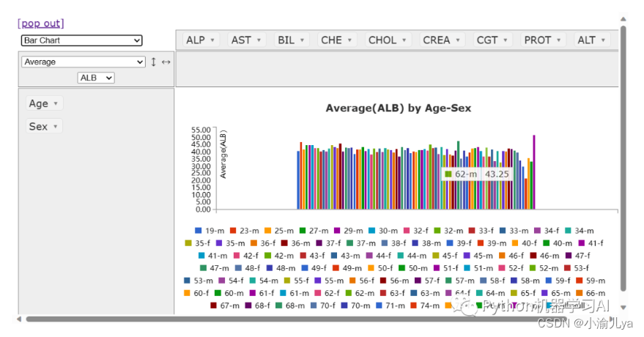Click the 52-m legend entry
The width and height of the screenshot is (644, 337).
click(x=544, y=268)
